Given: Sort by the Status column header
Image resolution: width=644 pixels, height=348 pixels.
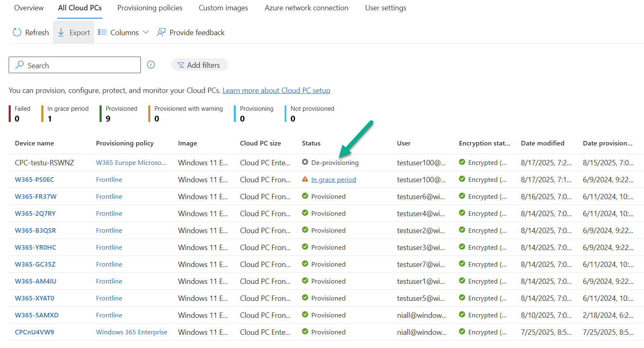Looking at the screenshot, I should pos(311,143).
